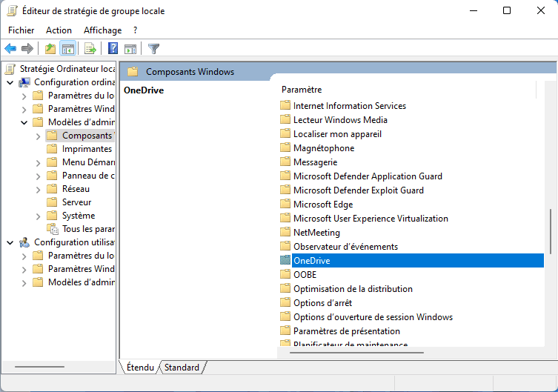Open the Fichier menu

click(x=21, y=30)
